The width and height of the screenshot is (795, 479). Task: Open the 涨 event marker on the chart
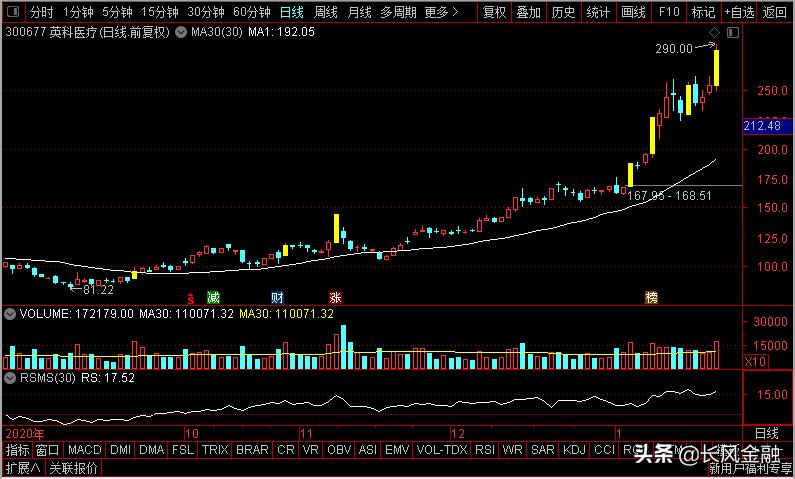335,298
